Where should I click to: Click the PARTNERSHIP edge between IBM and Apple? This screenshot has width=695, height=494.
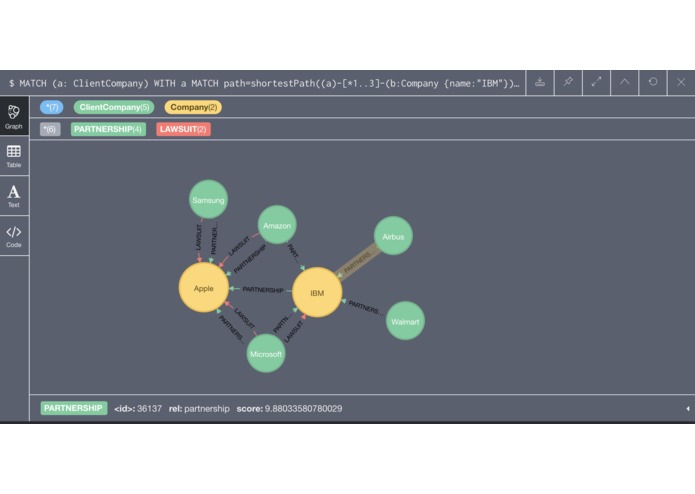pos(263,290)
